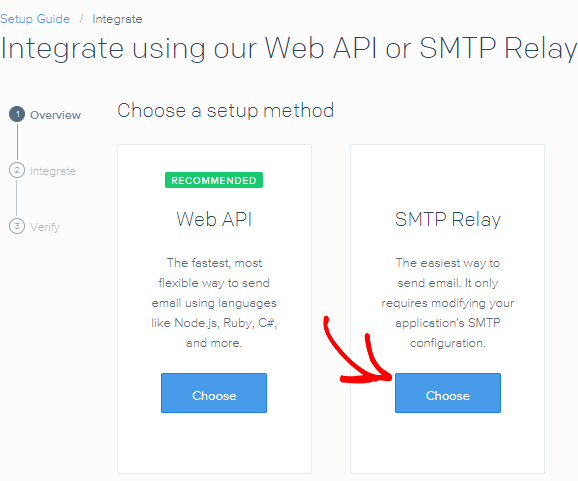Select the Overview step label
Screen dimensions: 578x481
point(55,115)
